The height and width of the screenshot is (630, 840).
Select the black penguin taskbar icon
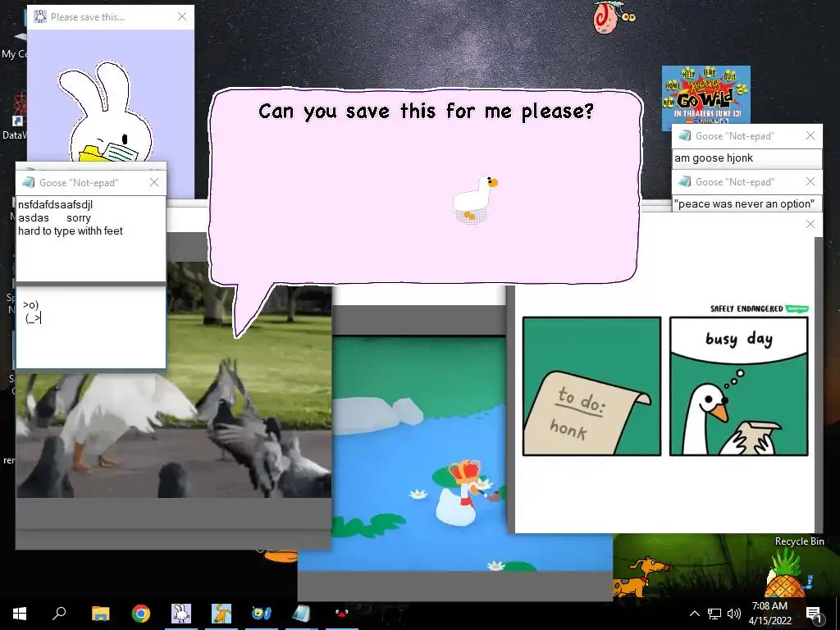342,613
